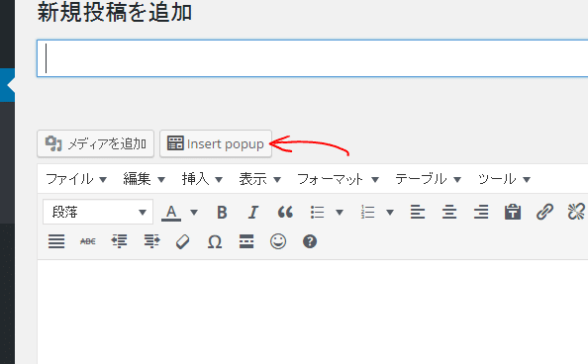Click the メディアを追加 button
588x364 pixels.
click(x=96, y=143)
